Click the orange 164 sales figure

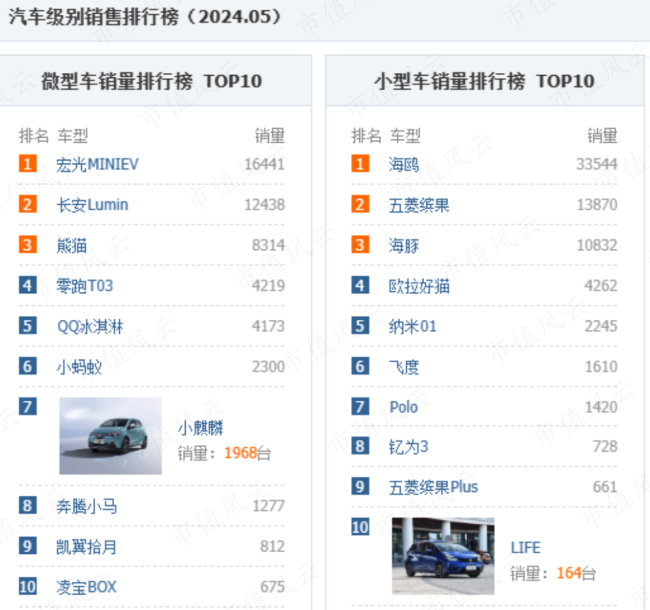tap(569, 573)
